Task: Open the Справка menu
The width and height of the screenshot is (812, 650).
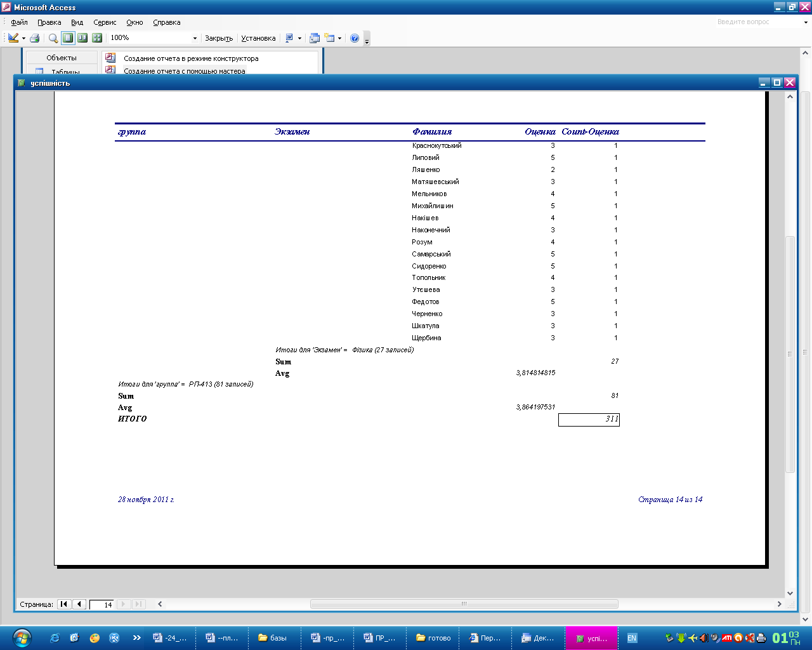Action: [x=167, y=22]
